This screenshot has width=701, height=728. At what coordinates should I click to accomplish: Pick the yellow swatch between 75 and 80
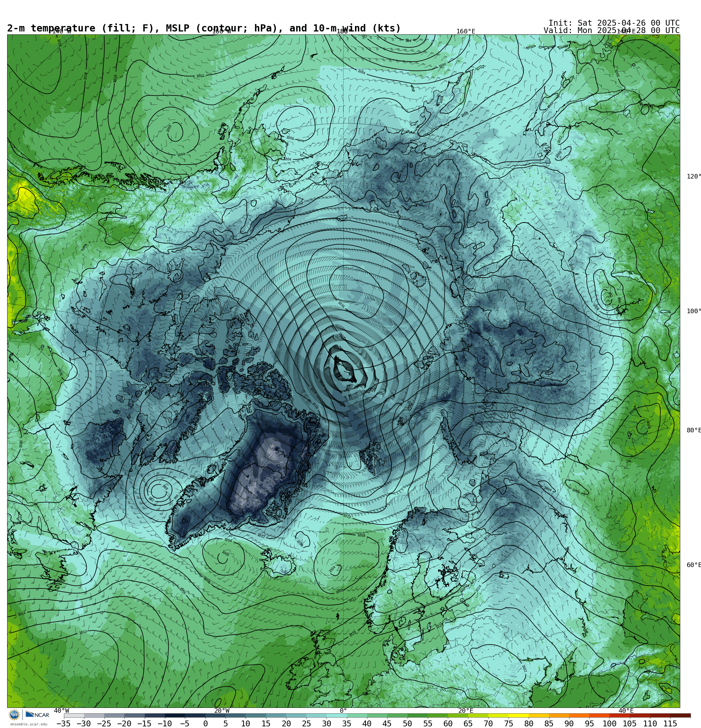point(519,715)
